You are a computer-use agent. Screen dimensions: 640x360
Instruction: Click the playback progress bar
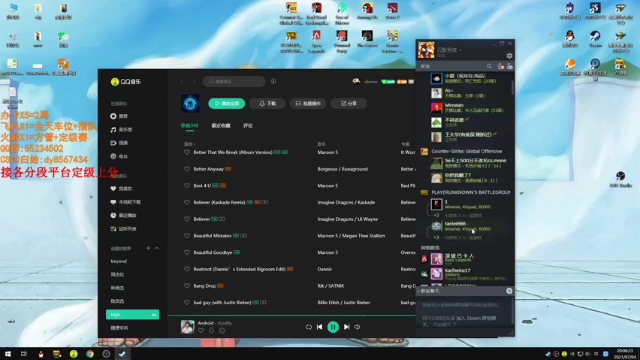tap(291, 316)
